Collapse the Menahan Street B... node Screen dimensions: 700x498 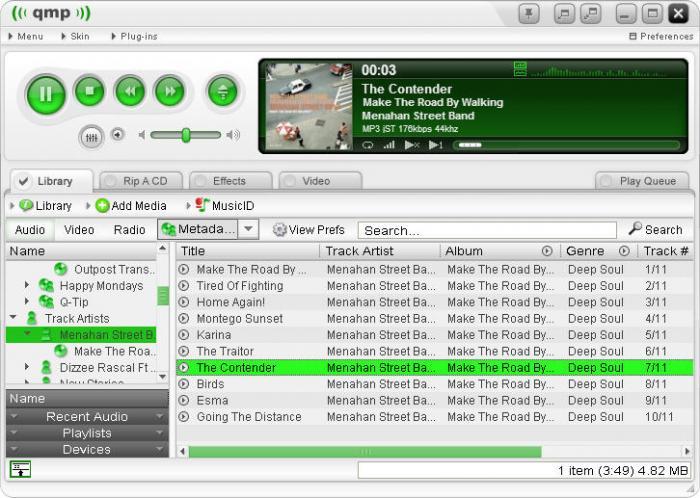tap(27, 333)
